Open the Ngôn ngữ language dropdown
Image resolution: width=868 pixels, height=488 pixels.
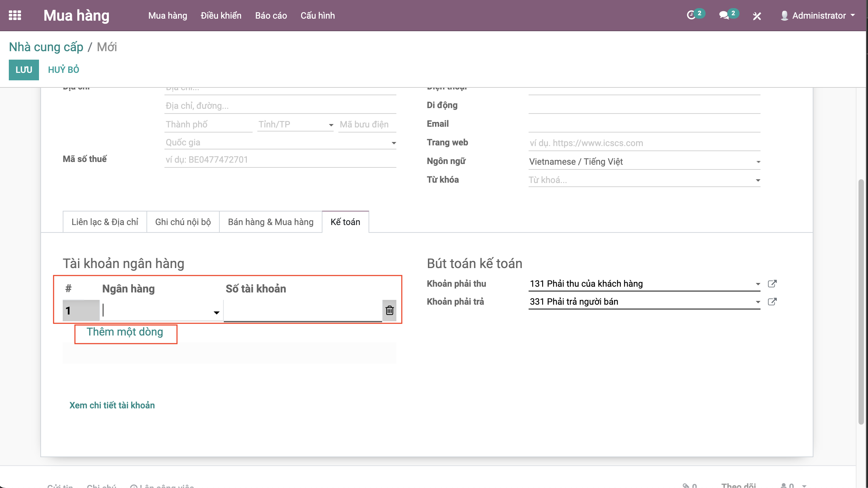pyautogui.click(x=758, y=162)
